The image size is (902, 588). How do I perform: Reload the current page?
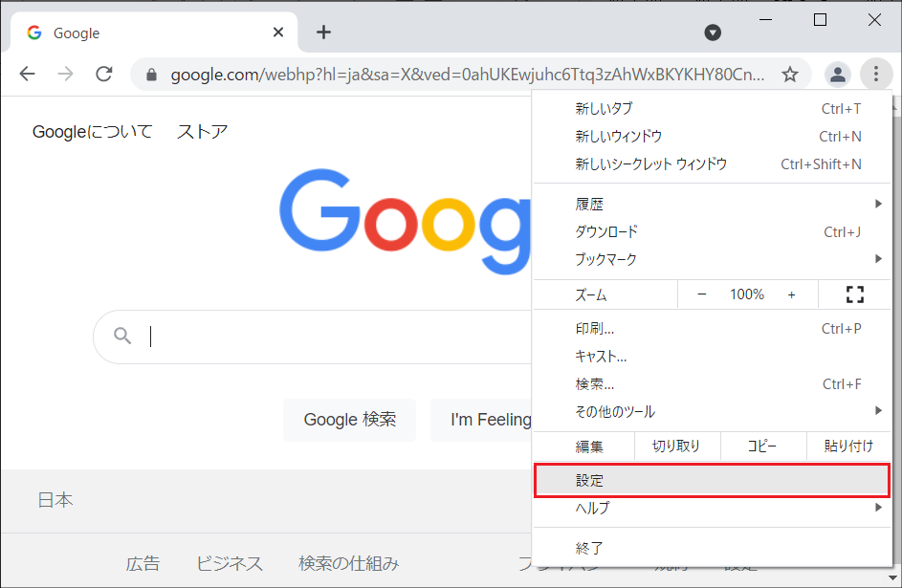(x=104, y=74)
